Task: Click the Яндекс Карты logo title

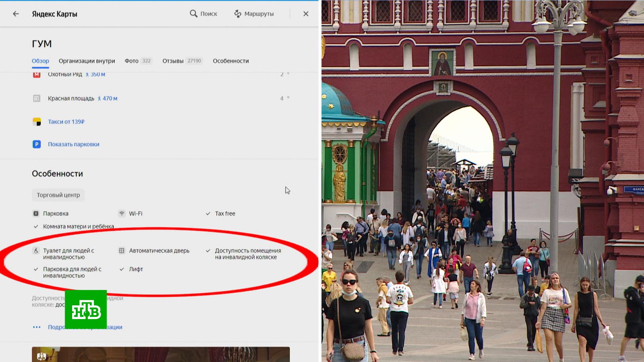Action: [55, 14]
